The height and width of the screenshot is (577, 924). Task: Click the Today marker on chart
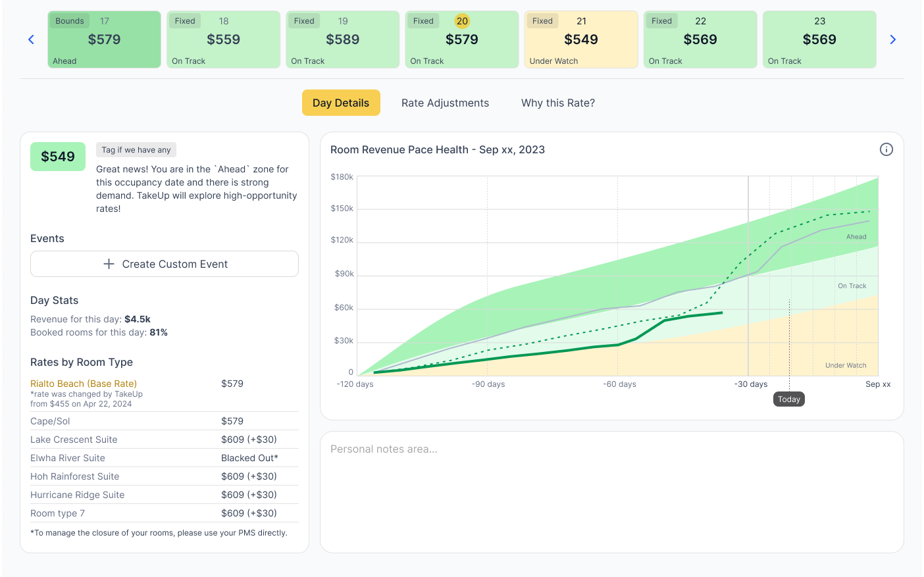(x=788, y=399)
